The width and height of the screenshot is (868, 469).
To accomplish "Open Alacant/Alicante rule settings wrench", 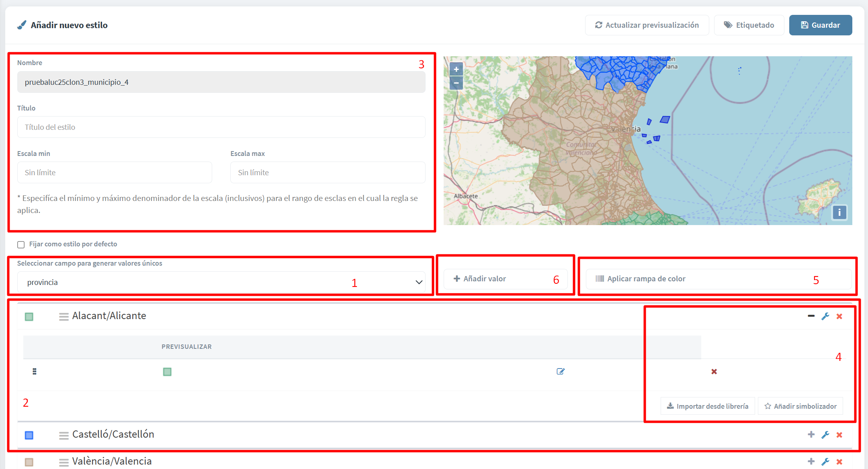I will pos(825,316).
